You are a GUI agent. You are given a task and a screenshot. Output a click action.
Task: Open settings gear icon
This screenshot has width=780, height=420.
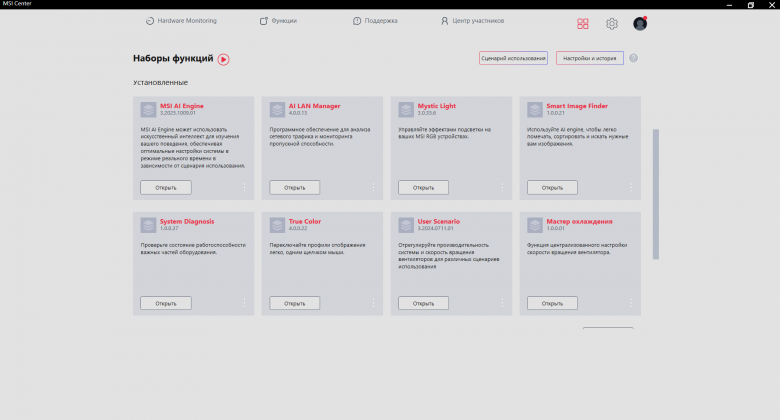click(x=612, y=23)
